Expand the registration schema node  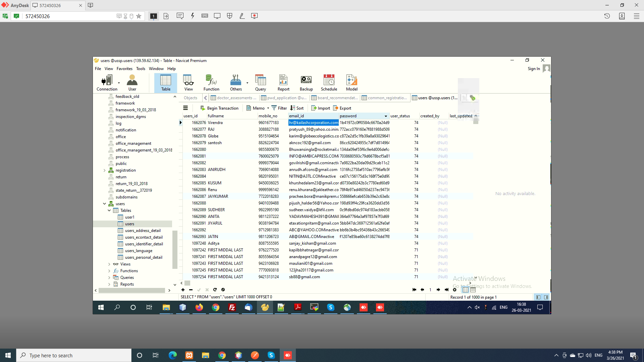point(105,170)
